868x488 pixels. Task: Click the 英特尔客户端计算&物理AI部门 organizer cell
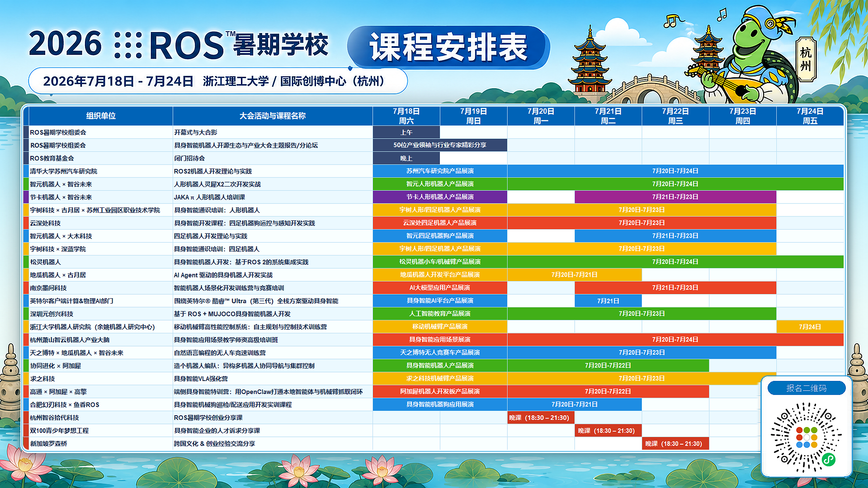coord(101,301)
